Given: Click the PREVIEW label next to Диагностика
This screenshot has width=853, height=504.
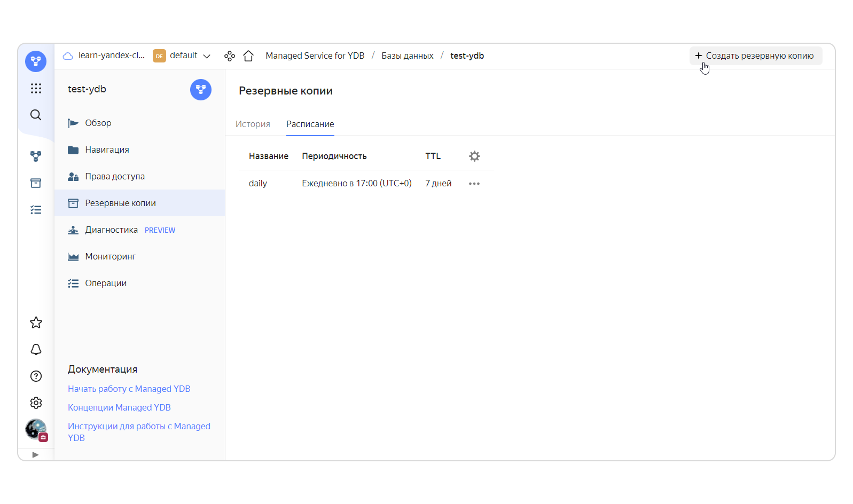Looking at the screenshot, I should pos(160,230).
